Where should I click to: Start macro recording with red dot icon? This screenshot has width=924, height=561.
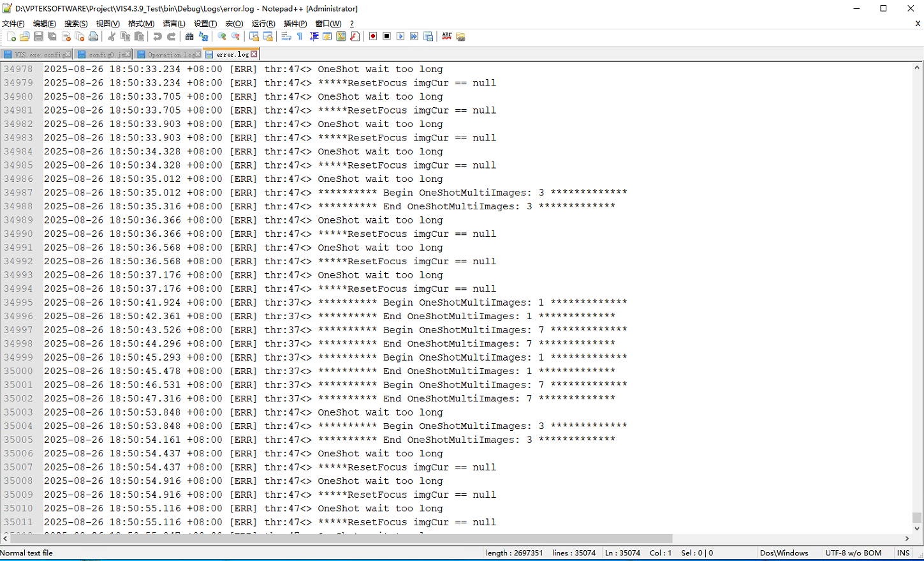pos(373,36)
